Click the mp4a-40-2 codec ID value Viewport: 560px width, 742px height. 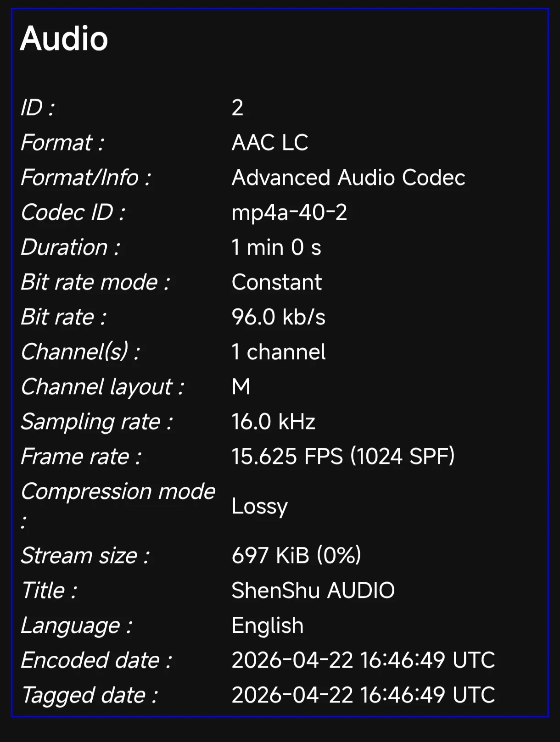pos(289,212)
